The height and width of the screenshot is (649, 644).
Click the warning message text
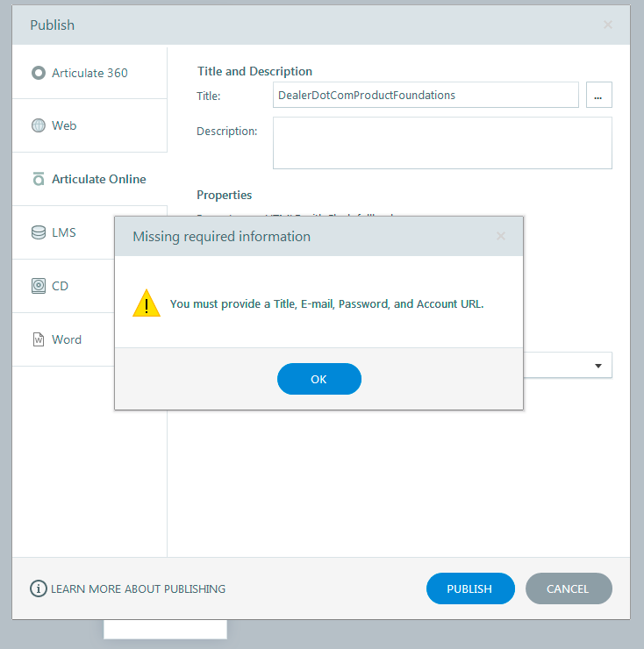point(326,304)
